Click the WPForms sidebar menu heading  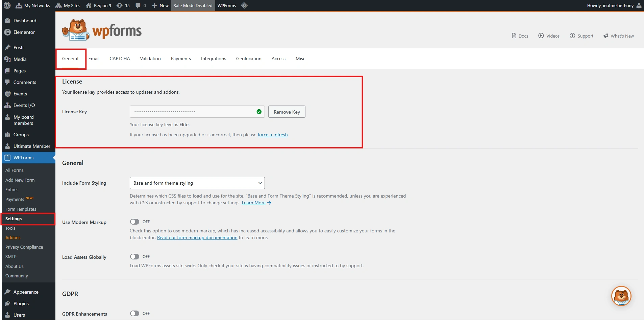coord(28,158)
